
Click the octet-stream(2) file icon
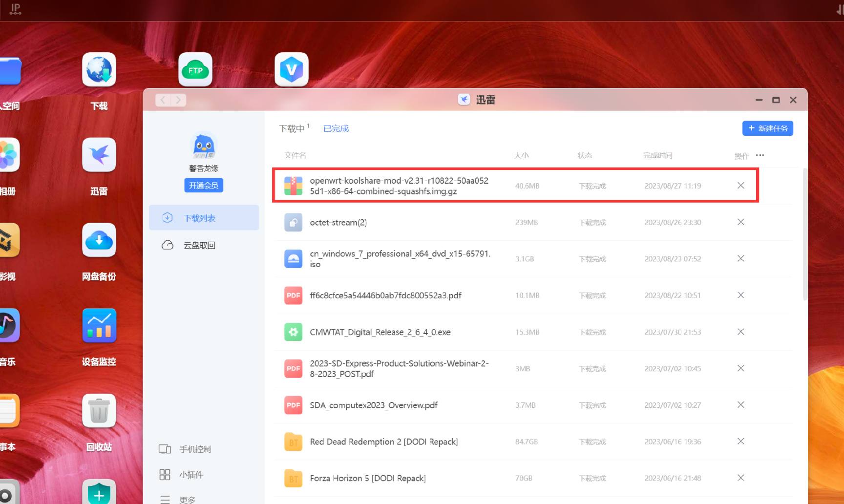(294, 222)
